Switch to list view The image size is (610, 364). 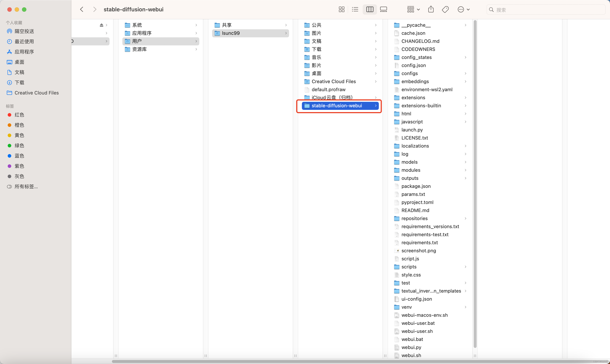pyautogui.click(x=355, y=10)
